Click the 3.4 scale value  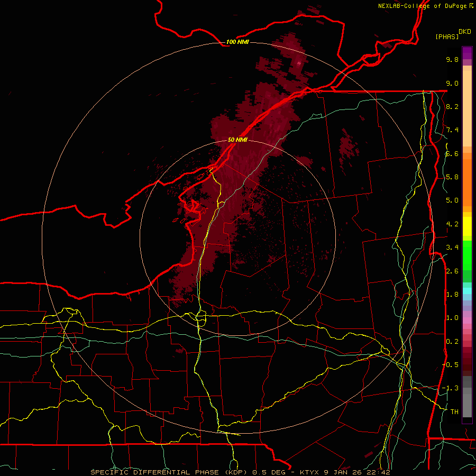(452, 248)
